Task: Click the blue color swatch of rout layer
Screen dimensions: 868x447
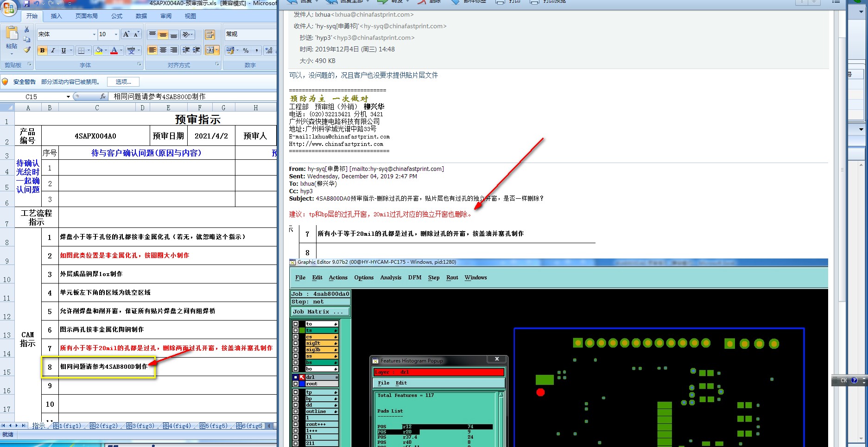Action: tap(302, 384)
